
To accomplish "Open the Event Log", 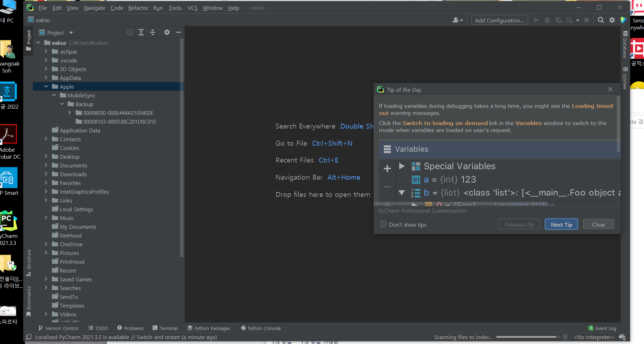I will 602,328.
